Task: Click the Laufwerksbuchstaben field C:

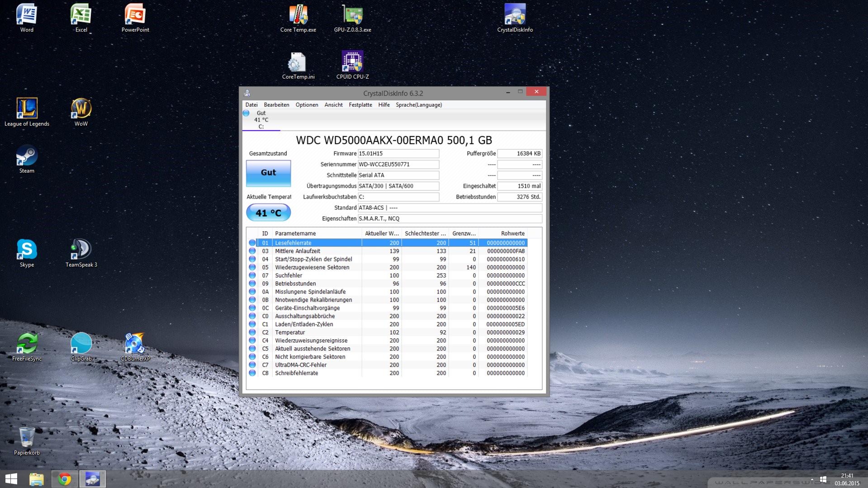Action: tap(398, 197)
